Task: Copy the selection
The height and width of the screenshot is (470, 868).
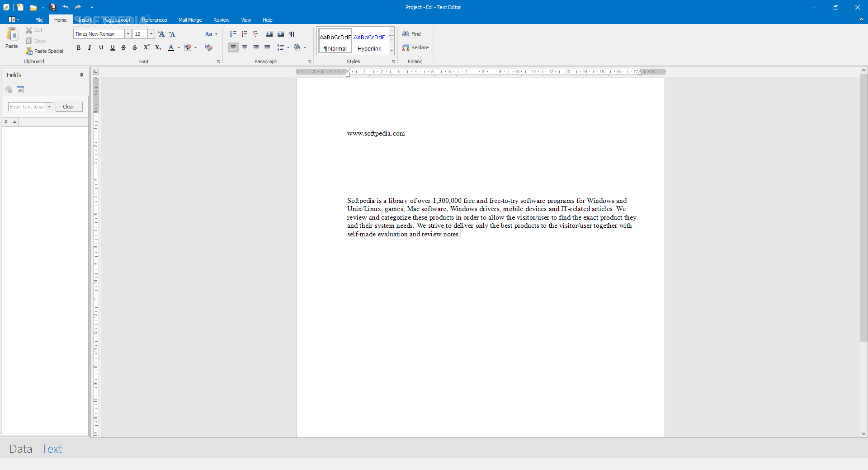Action: (x=36, y=41)
